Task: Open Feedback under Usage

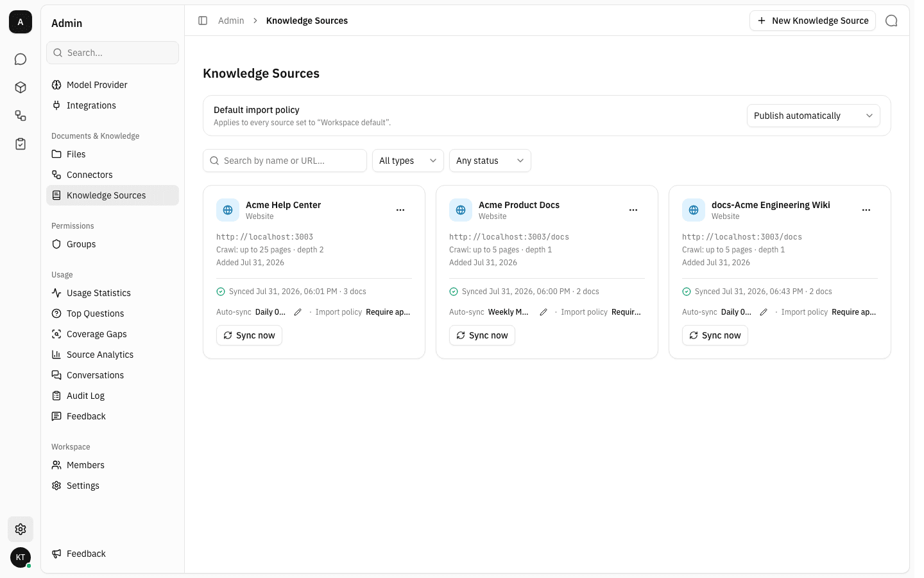Action: click(112, 416)
